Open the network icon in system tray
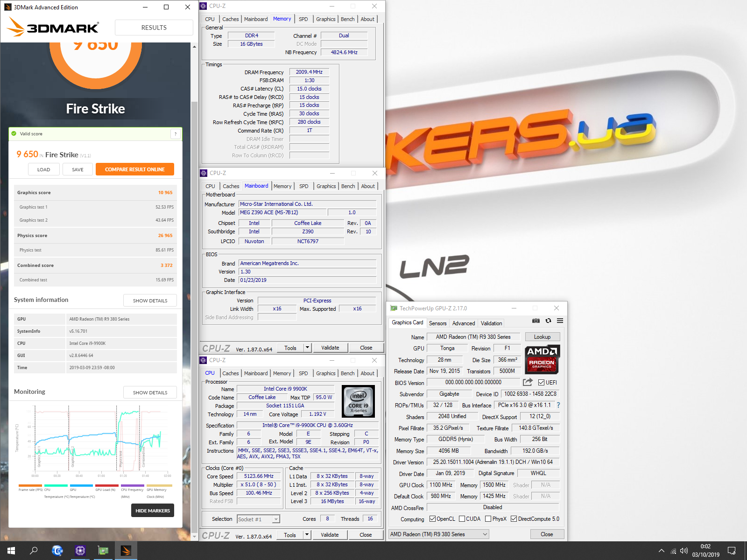 [673, 551]
